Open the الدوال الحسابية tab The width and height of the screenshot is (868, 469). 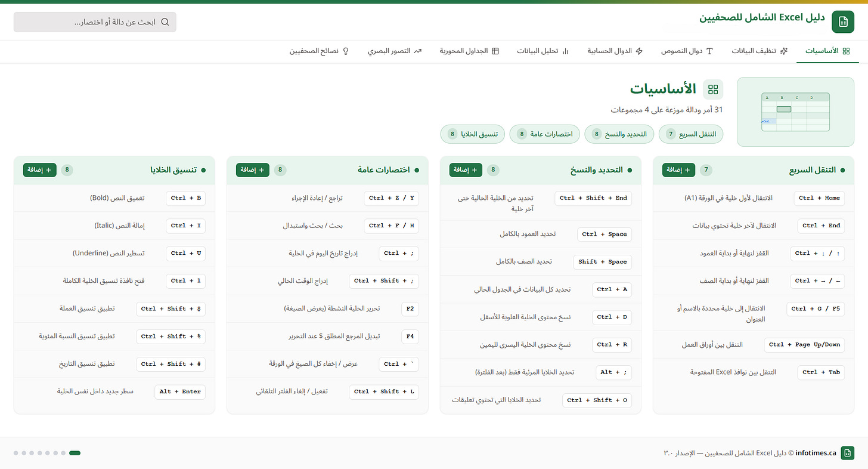click(x=615, y=51)
